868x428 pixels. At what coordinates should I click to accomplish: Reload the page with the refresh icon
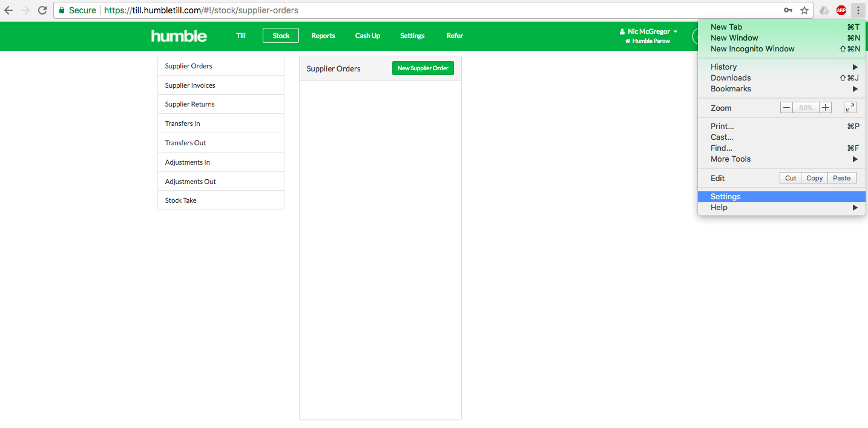pyautogui.click(x=42, y=10)
